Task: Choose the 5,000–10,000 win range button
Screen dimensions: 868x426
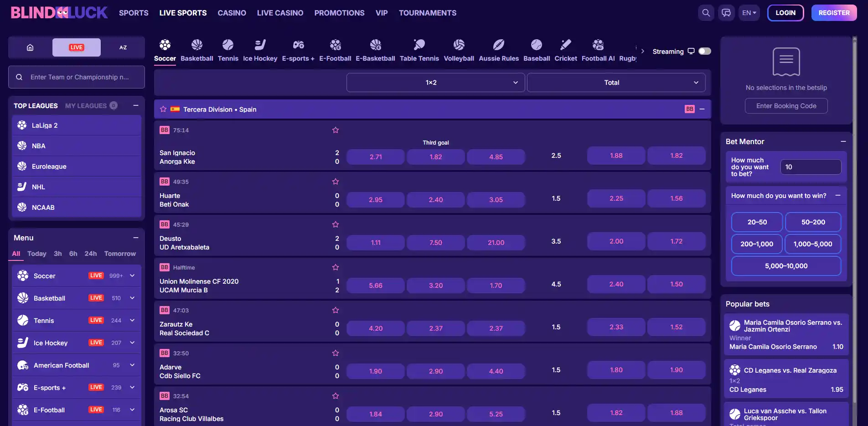Action: click(x=786, y=266)
